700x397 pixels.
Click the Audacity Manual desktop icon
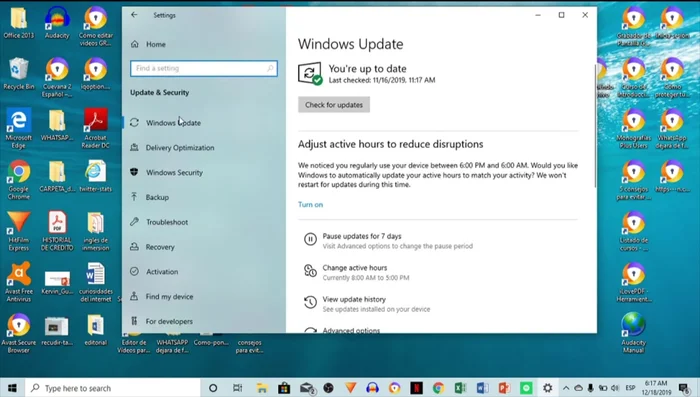[633, 334]
